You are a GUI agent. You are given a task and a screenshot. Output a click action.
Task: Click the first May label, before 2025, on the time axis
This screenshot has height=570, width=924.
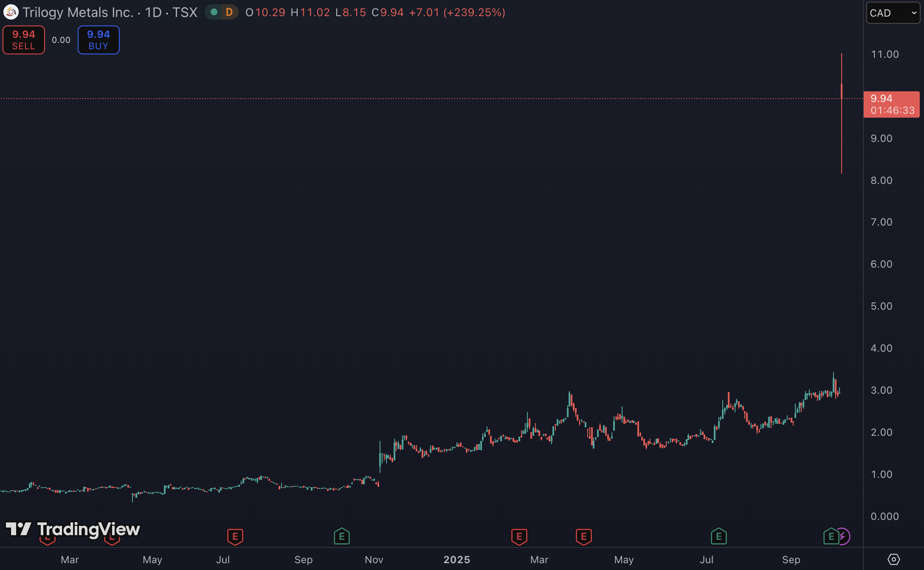(152, 560)
